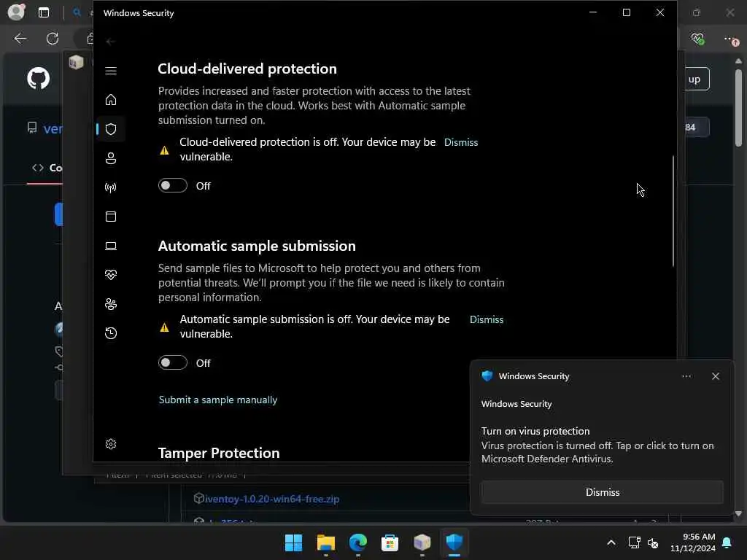Click the Sign up button on GitHub
The image size is (747, 560).
pos(697,79)
